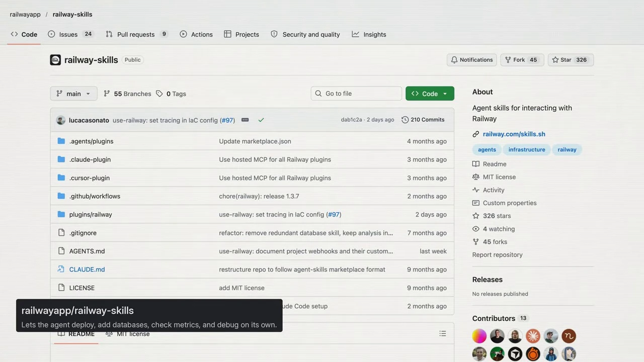View the 55 Branches list
644x362 pixels.
[x=127, y=94]
